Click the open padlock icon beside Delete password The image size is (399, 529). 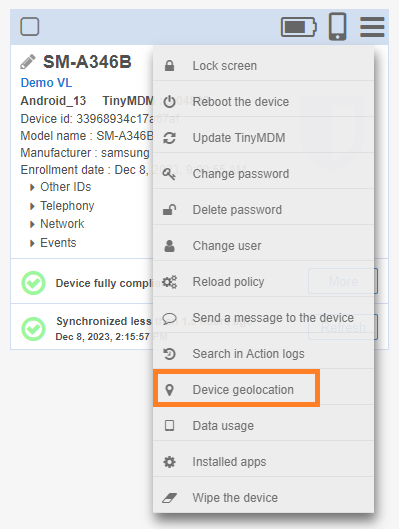(x=169, y=210)
